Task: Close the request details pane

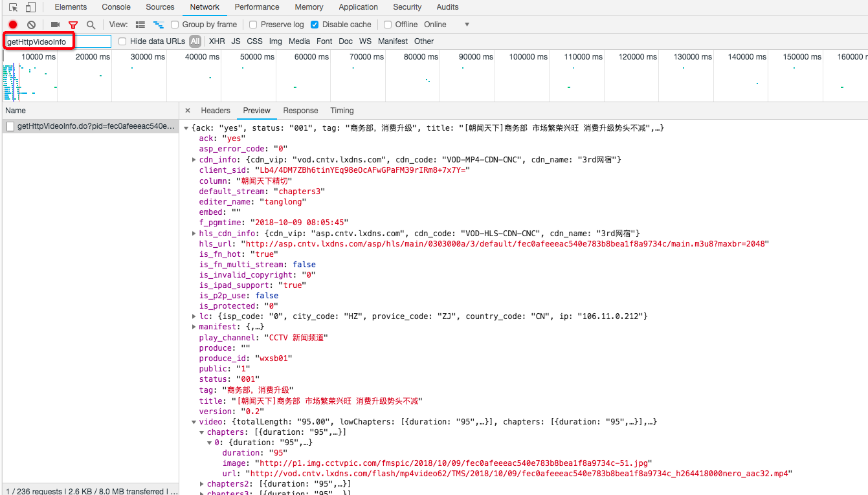Action: 188,111
